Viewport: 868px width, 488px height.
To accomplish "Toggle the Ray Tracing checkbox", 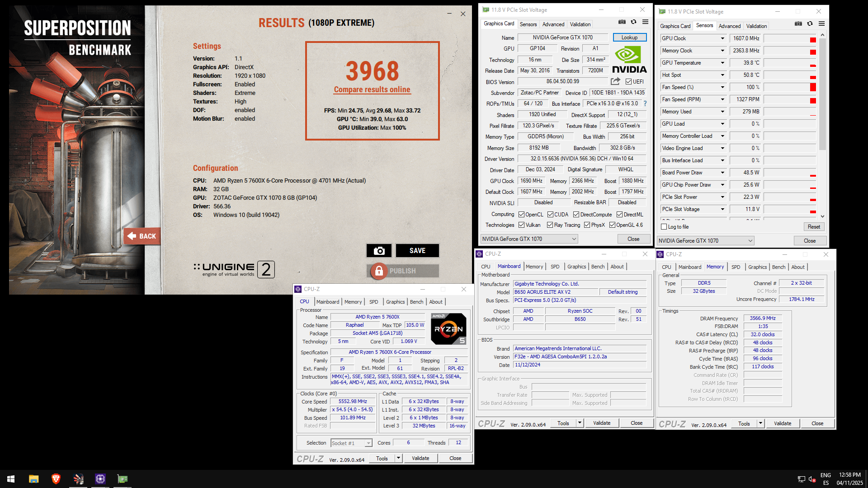I will pyautogui.click(x=550, y=225).
